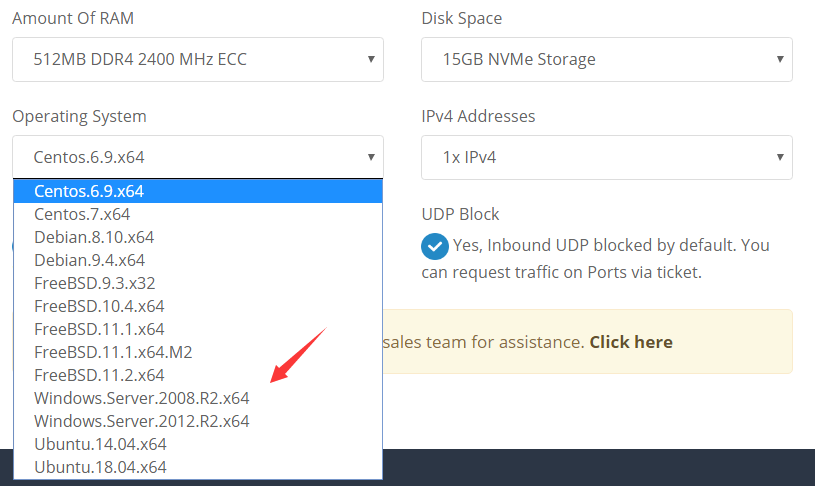This screenshot has height=486, width=815.
Task: Open the Disk Space dropdown
Action: [x=607, y=59]
